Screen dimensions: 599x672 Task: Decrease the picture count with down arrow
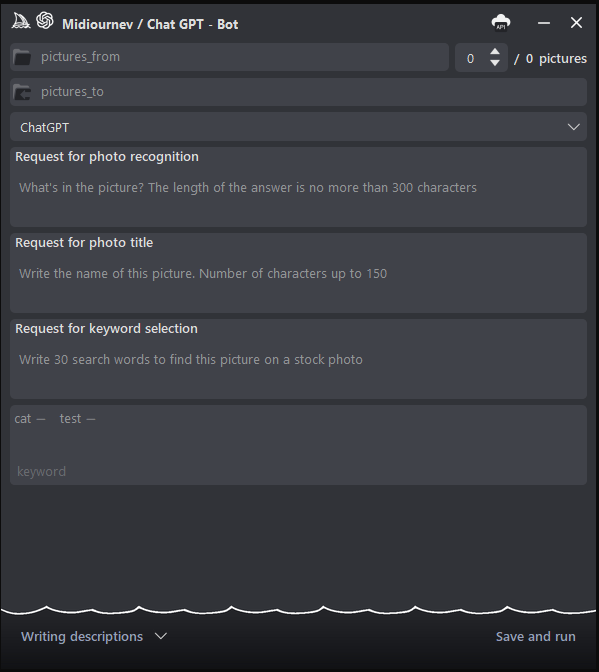(495, 63)
